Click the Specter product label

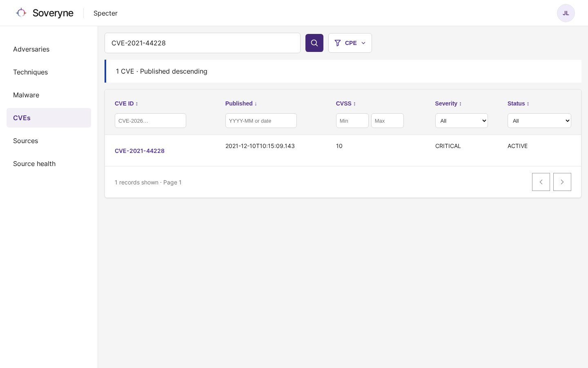105,13
